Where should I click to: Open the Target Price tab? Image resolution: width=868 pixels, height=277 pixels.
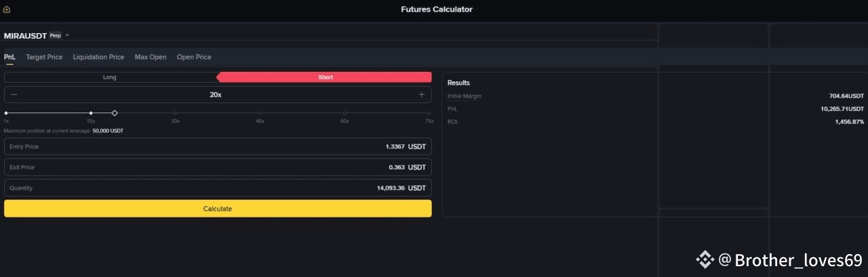(44, 57)
